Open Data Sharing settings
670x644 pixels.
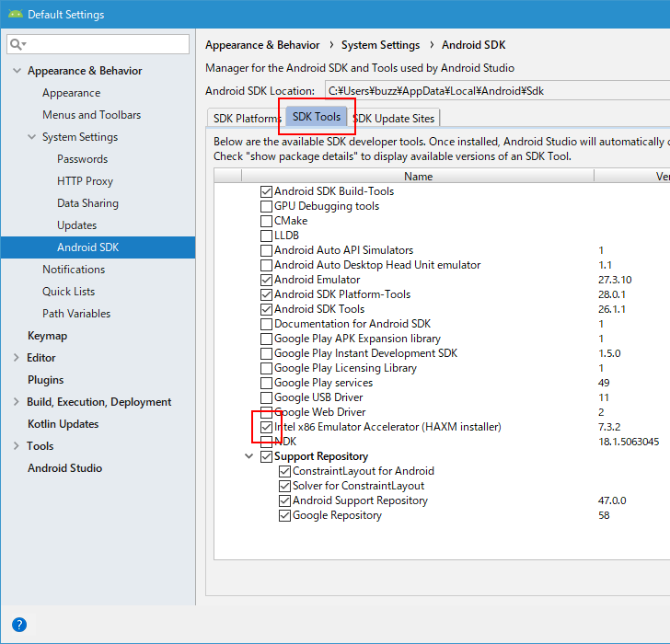click(x=87, y=203)
